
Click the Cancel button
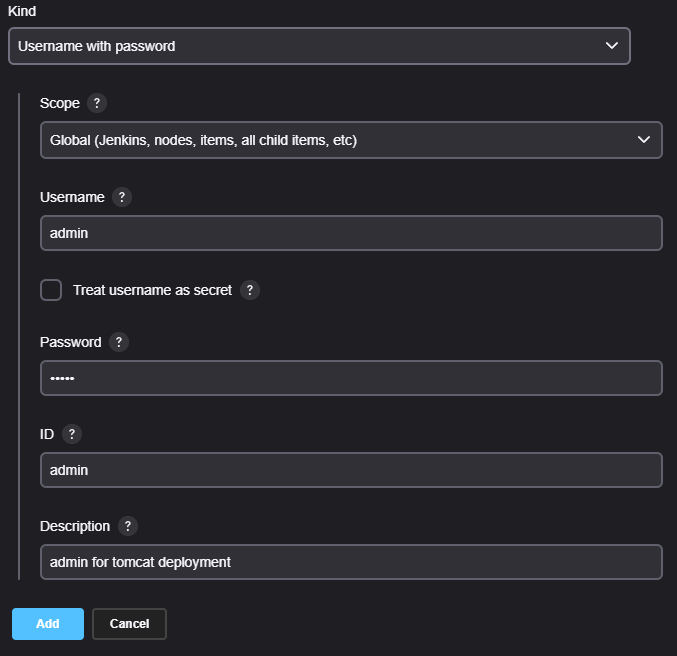point(129,624)
